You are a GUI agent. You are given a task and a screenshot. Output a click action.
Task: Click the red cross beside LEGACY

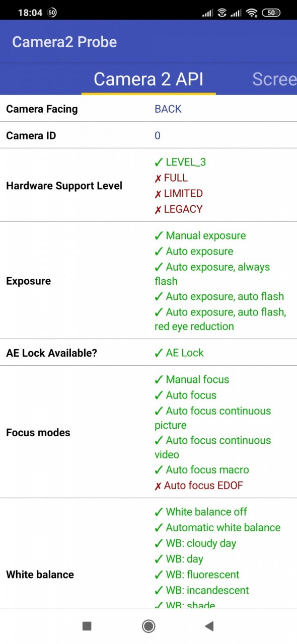click(158, 209)
